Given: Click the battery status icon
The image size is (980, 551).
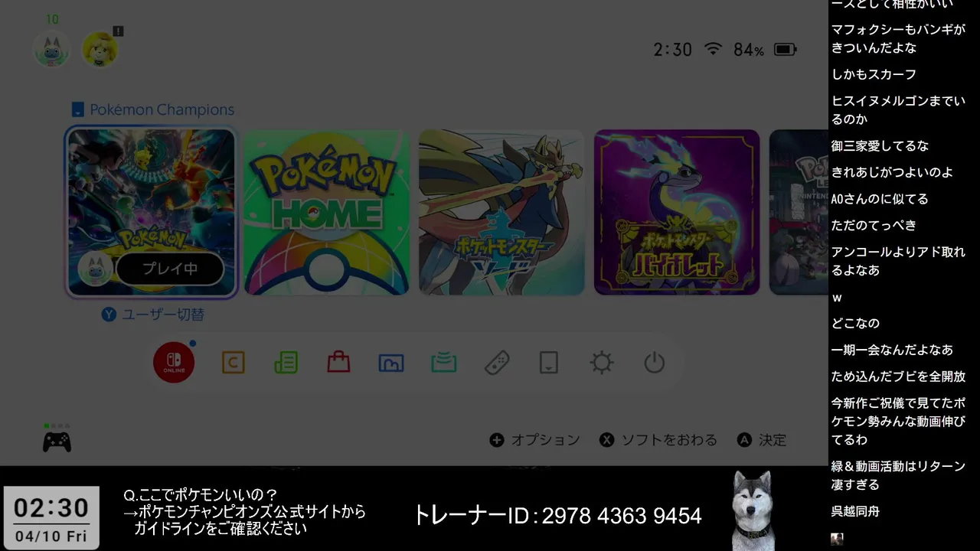Looking at the screenshot, I should [785, 50].
